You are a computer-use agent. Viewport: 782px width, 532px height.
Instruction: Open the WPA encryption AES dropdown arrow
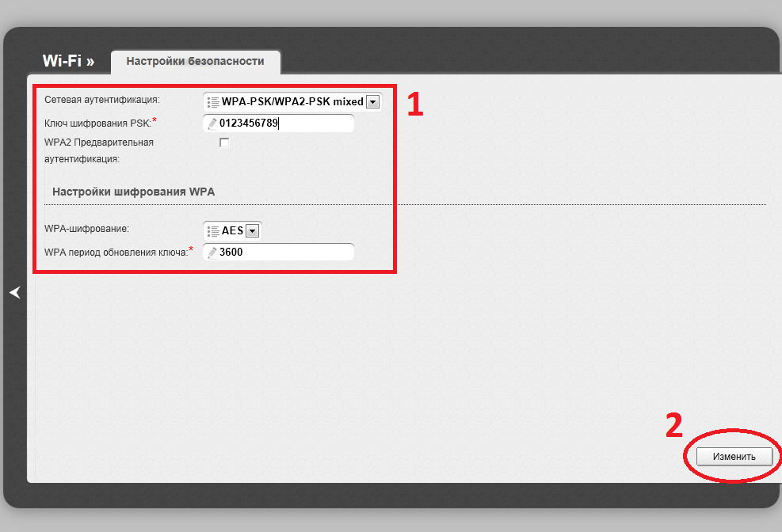click(252, 231)
